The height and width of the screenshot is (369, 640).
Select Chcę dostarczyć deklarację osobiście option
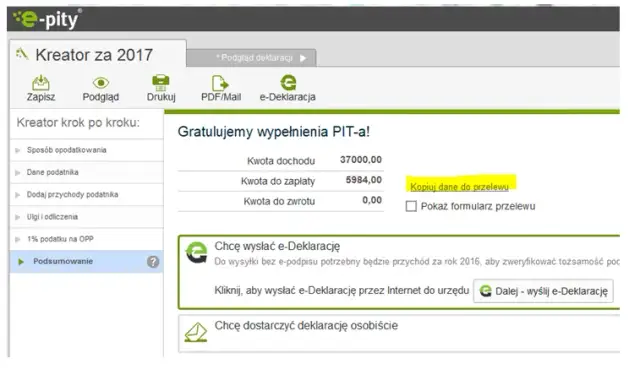coord(306,326)
